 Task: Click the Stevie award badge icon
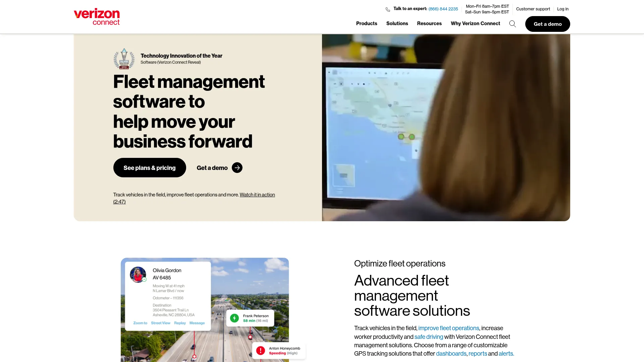pos(124,59)
